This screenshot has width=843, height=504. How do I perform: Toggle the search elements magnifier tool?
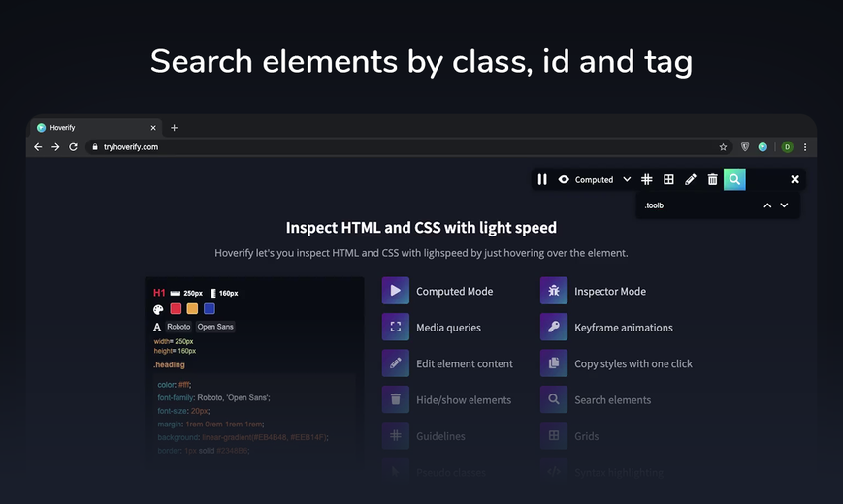[x=734, y=179]
